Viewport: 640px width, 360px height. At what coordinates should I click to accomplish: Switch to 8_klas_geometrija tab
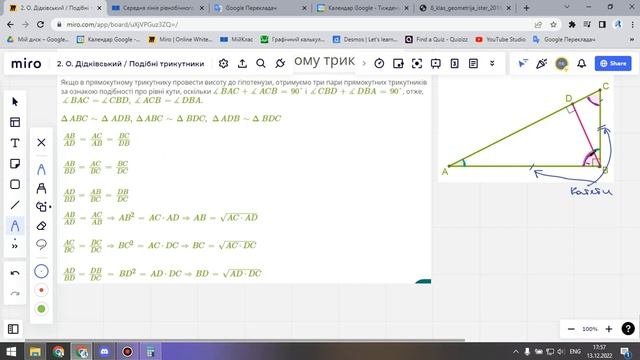pos(465,8)
